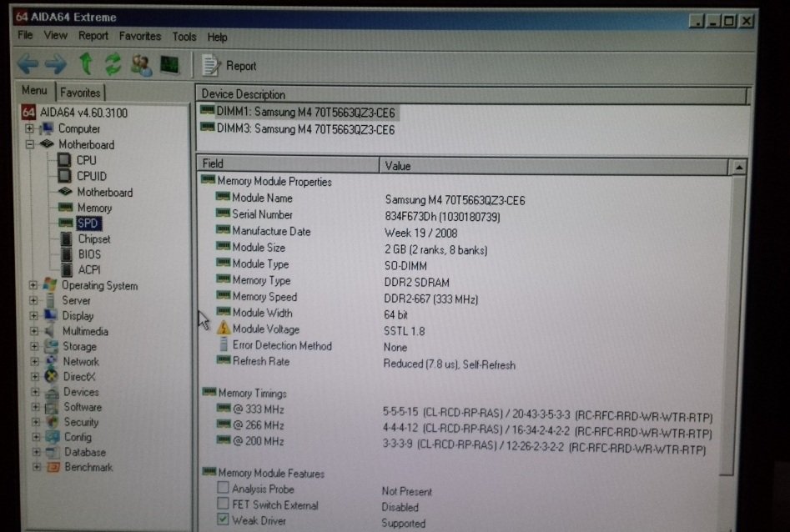The height and width of the screenshot is (532, 790).
Task: Click the Report toolbar button label
Action: [x=241, y=66]
